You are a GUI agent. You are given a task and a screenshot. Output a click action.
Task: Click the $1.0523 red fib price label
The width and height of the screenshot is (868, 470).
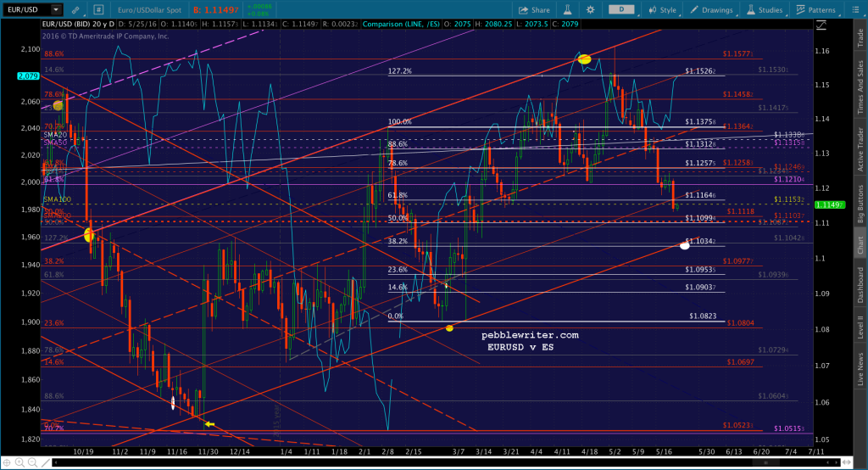tap(738, 426)
